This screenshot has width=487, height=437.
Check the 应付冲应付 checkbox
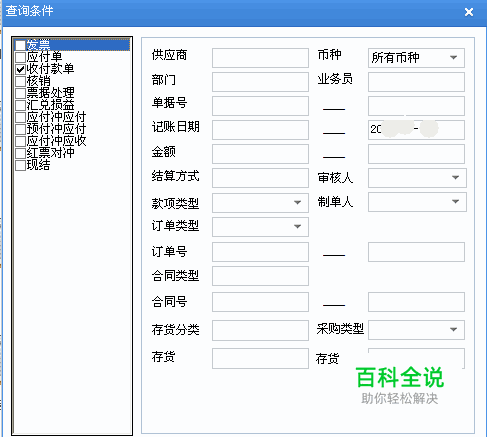pos(21,117)
